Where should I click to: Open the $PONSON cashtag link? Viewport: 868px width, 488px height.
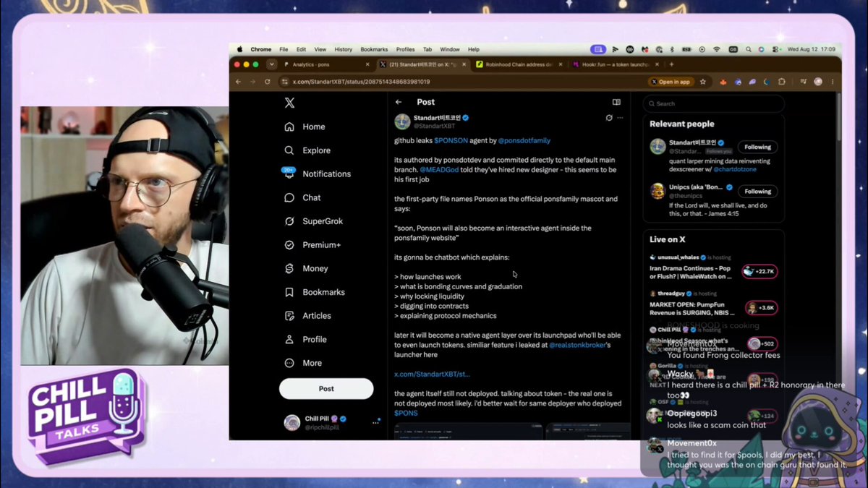pos(451,140)
